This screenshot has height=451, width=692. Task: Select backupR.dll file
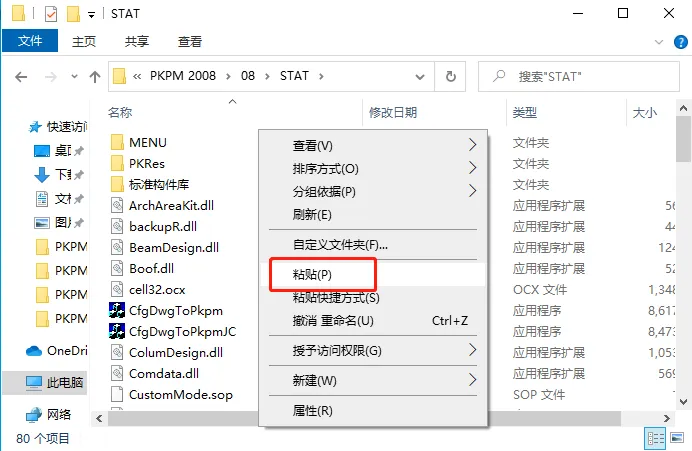154,226
